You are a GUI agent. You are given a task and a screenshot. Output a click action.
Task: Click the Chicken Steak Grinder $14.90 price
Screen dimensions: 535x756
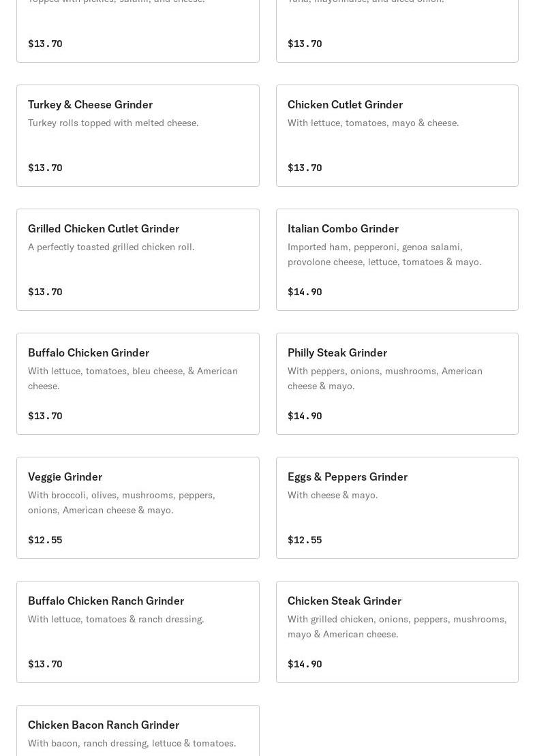[x=305, y=664]
